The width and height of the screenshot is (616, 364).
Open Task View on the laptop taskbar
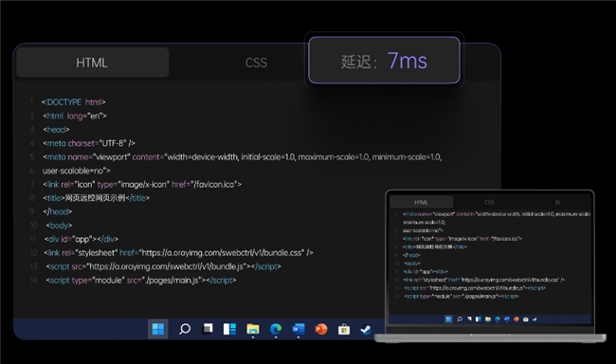point(469,318)
